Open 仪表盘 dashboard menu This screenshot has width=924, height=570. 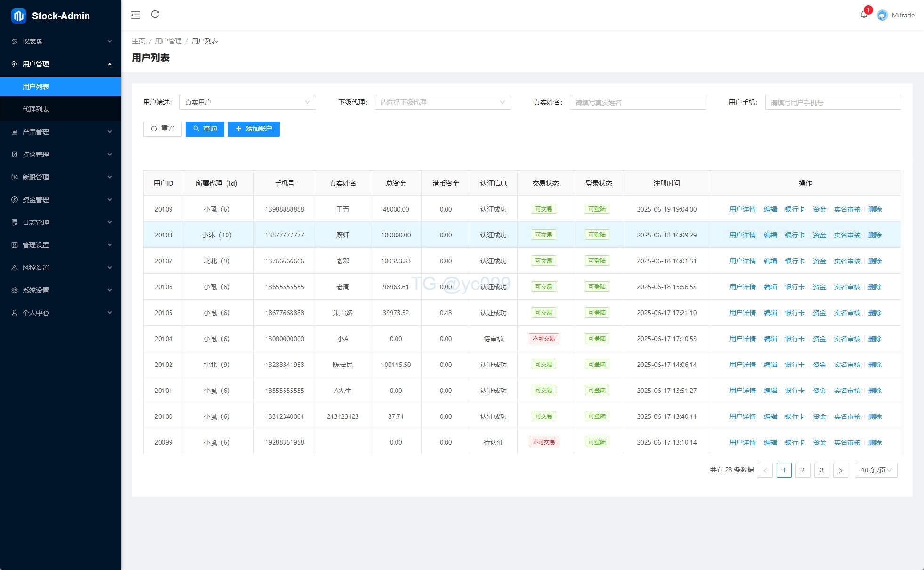tap(60, 41)
